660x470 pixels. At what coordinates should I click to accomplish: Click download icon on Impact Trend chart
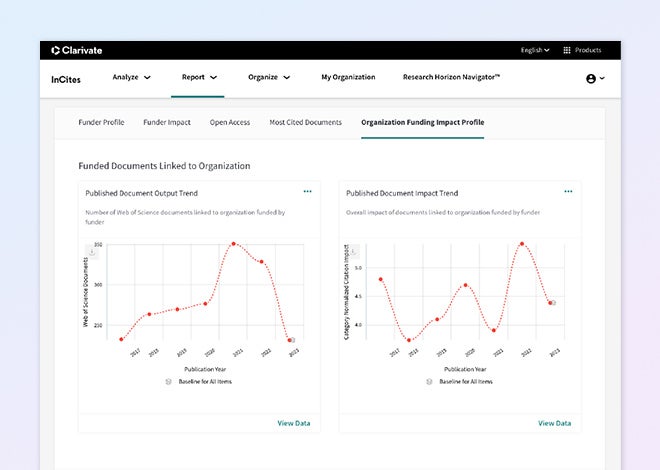pyautogui.click(x=352, y=251)
